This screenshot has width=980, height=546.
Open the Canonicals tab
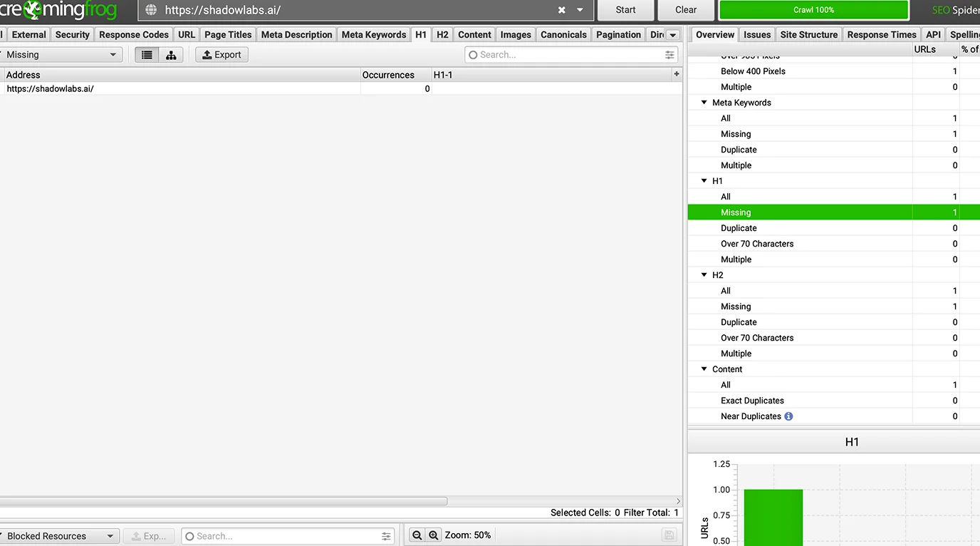point(563,35)
